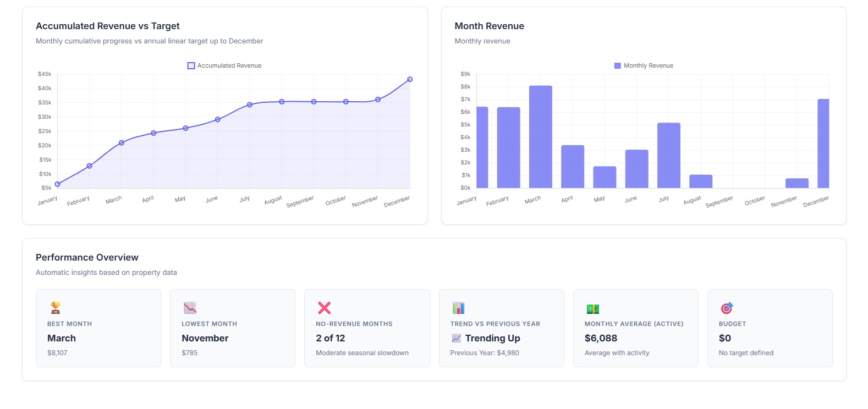Click the $0 budget value
This screenshot has height=409, width=868.
725,338
